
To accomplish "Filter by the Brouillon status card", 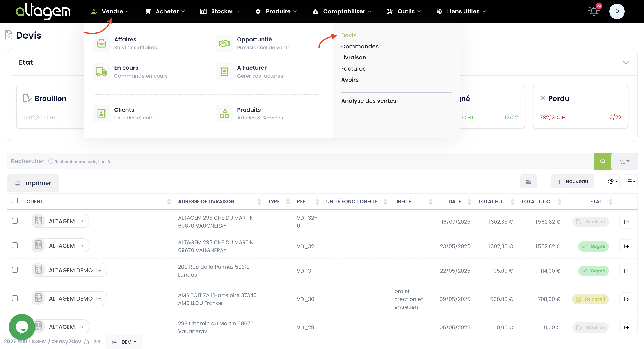I will pyautogui.click(x=50, y=107).
